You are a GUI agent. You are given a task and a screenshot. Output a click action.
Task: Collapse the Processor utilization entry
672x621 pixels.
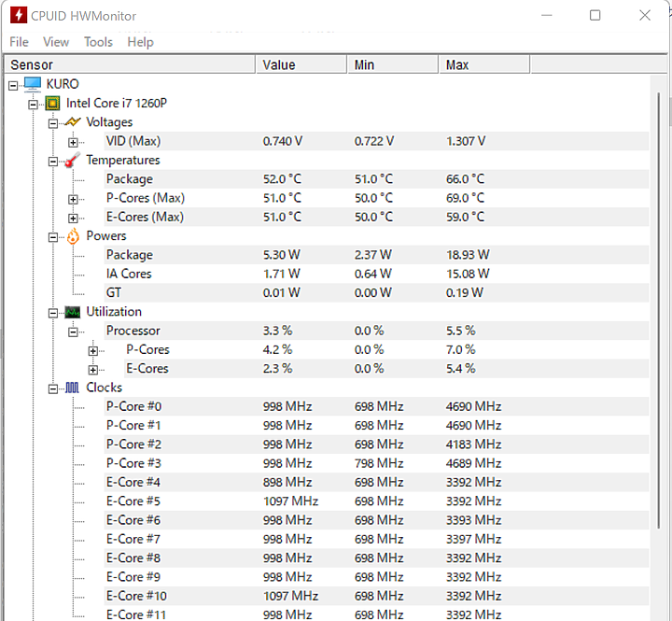73,332
